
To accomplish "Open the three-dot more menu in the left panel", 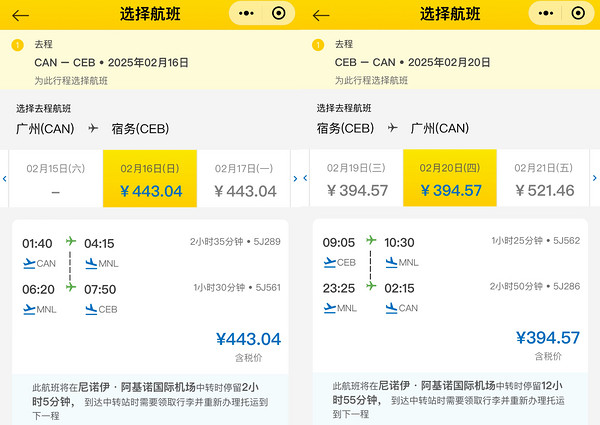I will click(246, 14).
